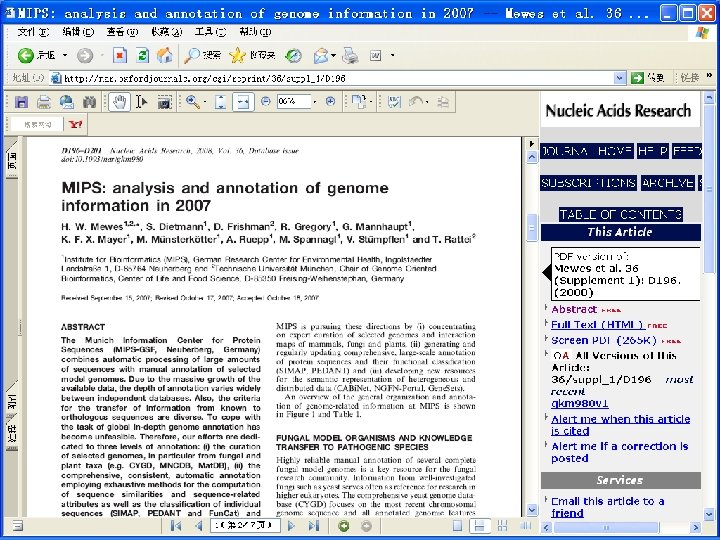Save a copy of the PDF
Image resolution: width=720 pixels, height=540 pixels.
pos(21,102)
